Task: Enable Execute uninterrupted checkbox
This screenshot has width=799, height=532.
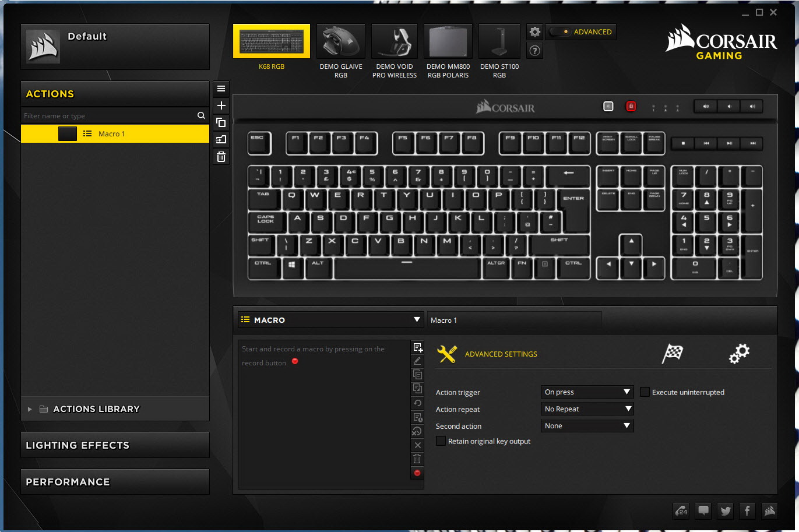Action: [645, 392]
